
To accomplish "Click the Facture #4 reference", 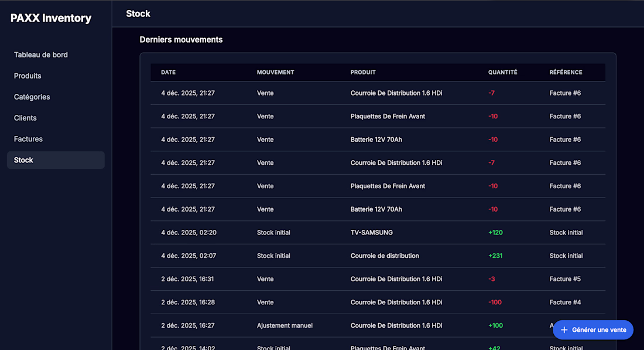I will 565,303.
